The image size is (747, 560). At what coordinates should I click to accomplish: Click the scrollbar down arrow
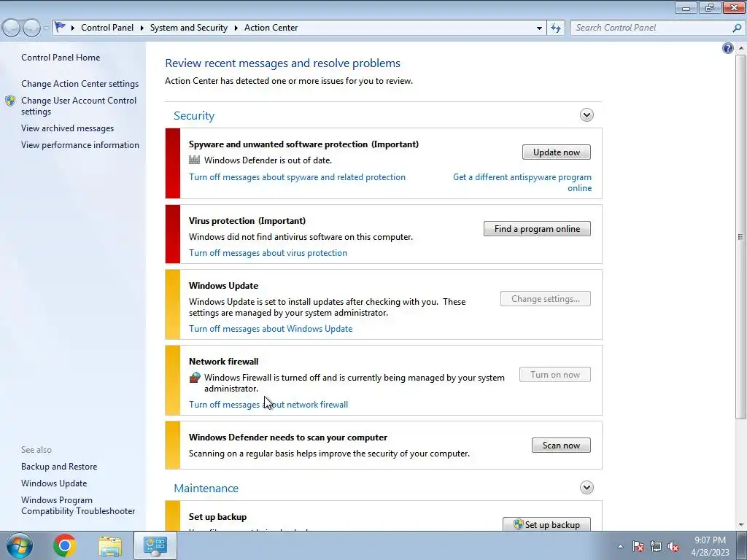pyautogui.click(x=740, y=525)
